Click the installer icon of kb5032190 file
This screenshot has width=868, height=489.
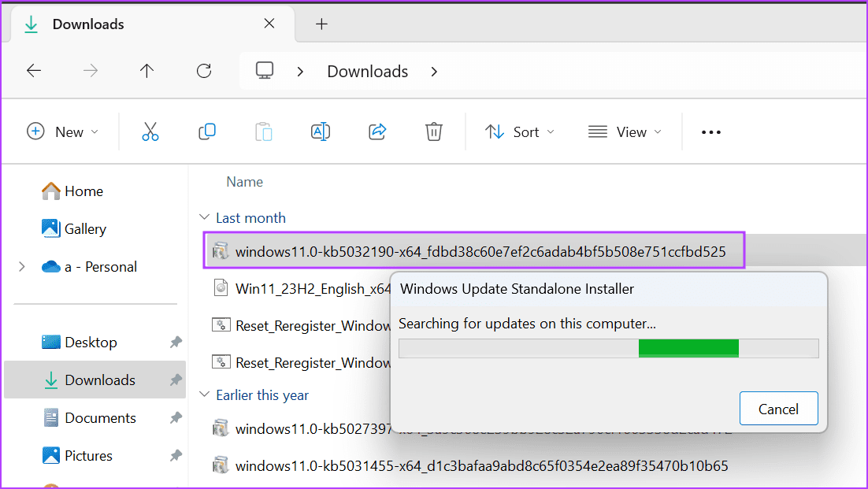pyautogui.click(x=221, y=251)
